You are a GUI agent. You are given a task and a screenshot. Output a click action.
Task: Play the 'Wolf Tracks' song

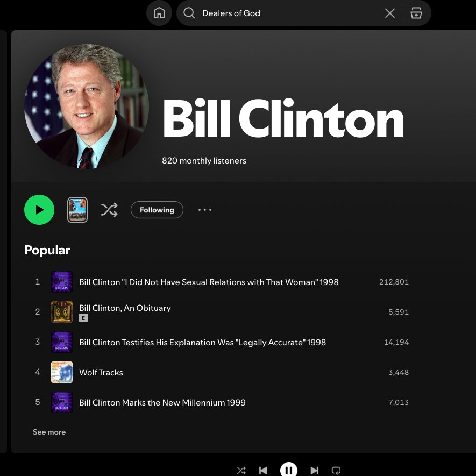click(x=101, y=373)
